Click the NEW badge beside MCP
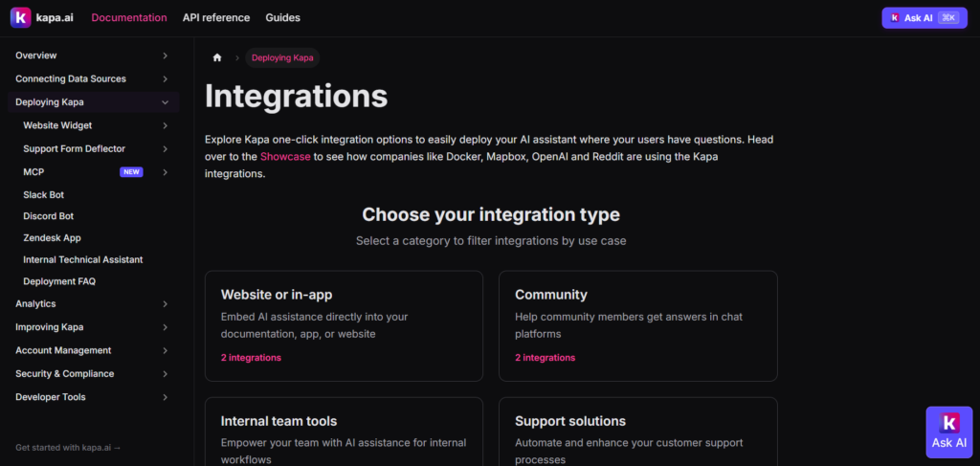980x466 pixels. coord(131,172)
